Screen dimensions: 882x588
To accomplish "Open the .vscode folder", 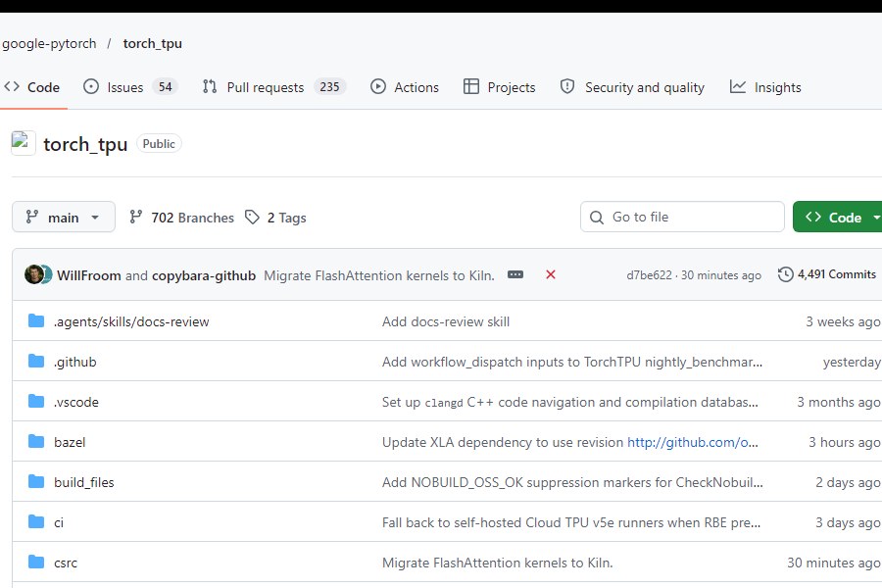I will [76, 402].
